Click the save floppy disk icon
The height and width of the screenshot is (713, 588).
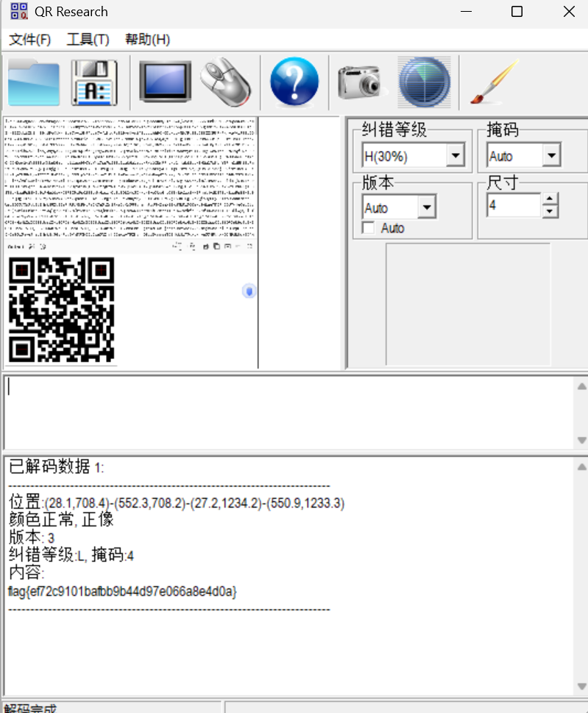pyautogui.click(x=95, y=82)
